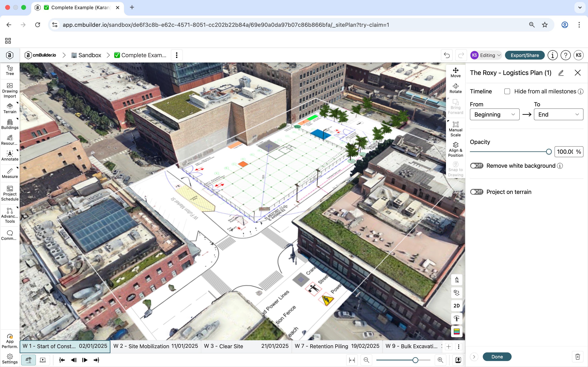The width and height of the screenshot is (588, 367).
Task: Select W 2 - Site Mobilization milestone
Action: point(156,346)
